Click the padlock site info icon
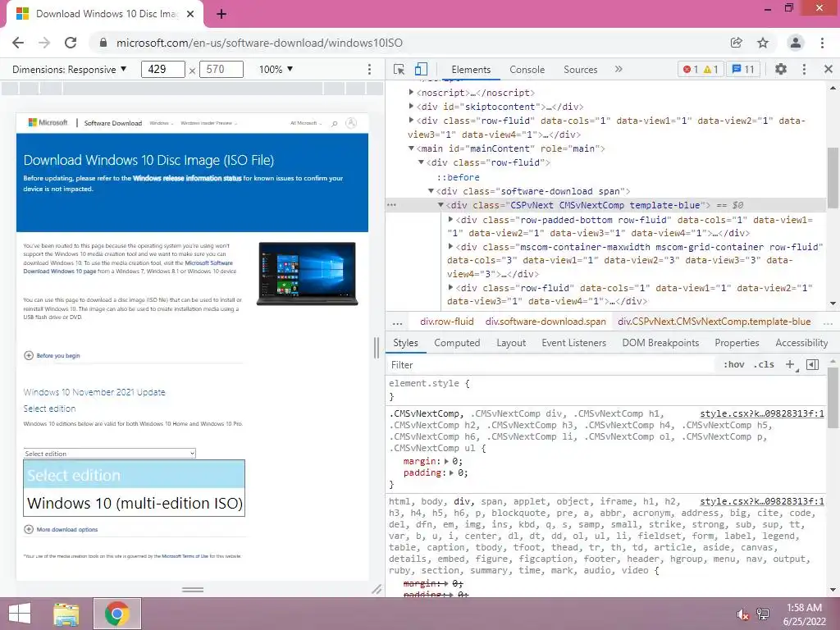 pos(103,43)
